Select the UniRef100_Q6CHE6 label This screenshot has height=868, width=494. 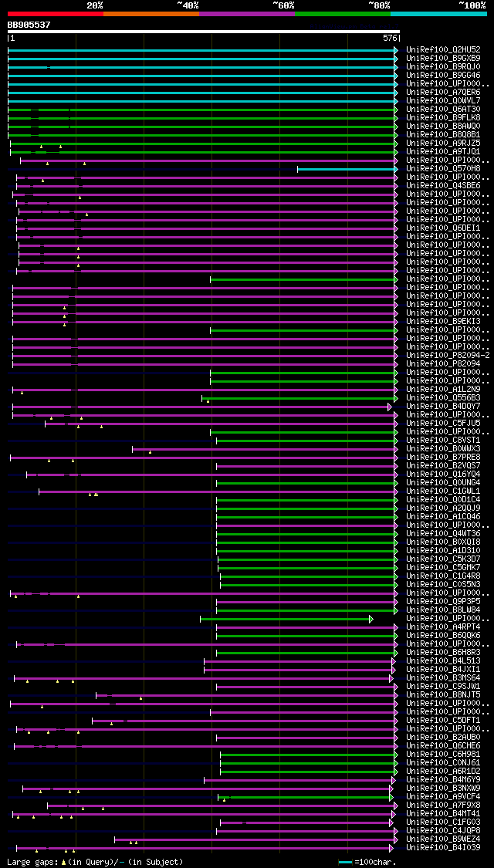tap(443, 745)
